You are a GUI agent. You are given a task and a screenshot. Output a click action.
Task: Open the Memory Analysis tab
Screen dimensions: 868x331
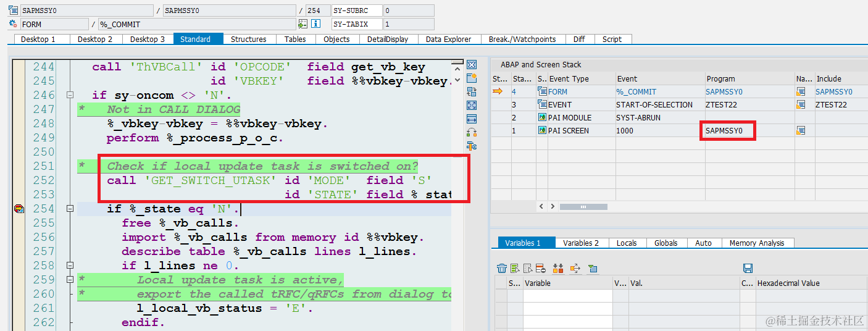tap(757, 243)
